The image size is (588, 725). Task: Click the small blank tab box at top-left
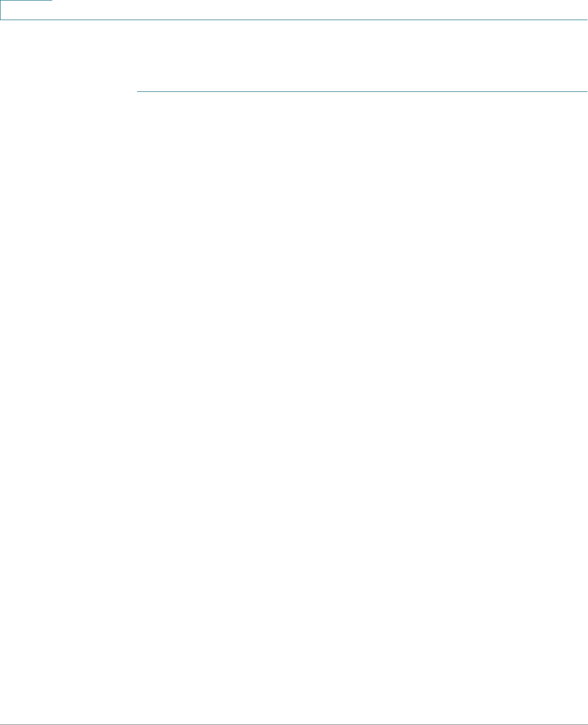click(26, 10)
